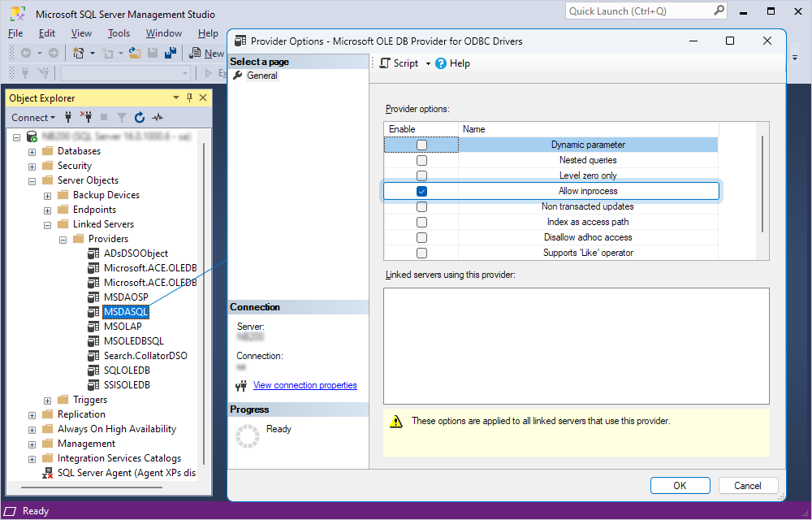
Task: Enable the Disallow adhoc access option
Action: pos(420,236)
